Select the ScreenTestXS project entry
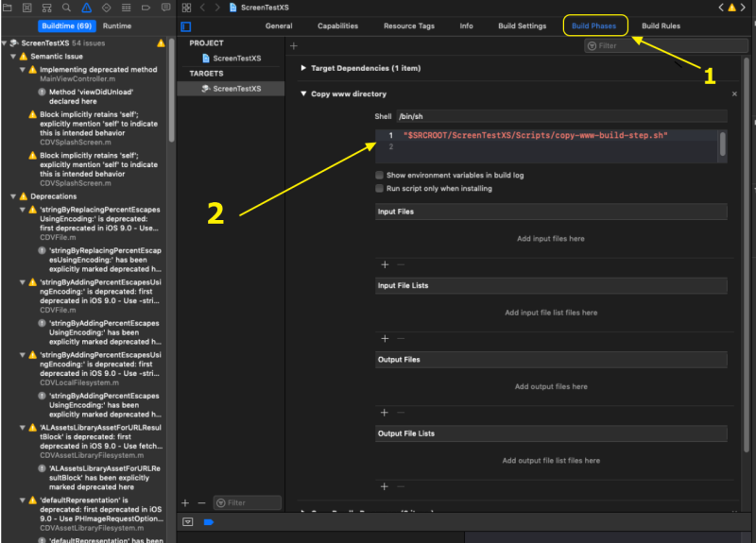The height and width of the screenshot is (543, 756). [x=231, y=59]
